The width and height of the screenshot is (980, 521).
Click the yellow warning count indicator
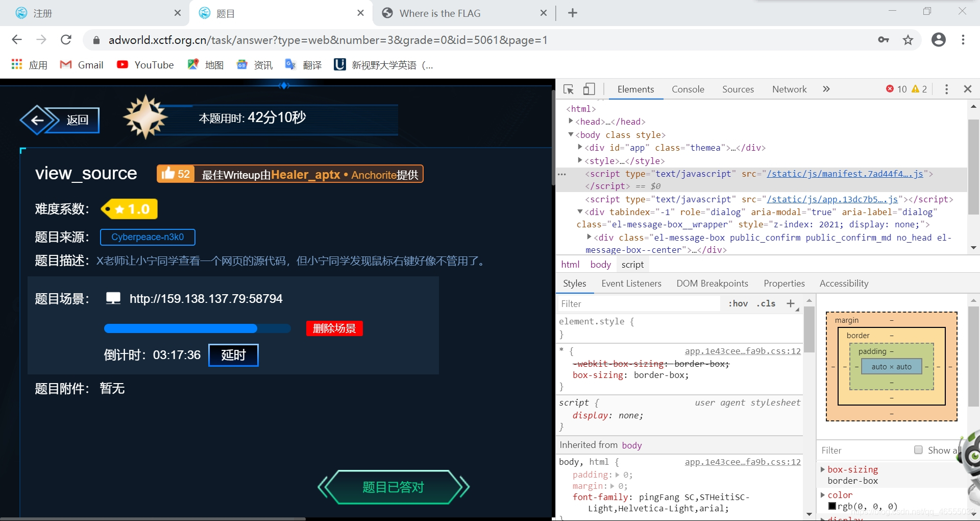tap(919, 89)
